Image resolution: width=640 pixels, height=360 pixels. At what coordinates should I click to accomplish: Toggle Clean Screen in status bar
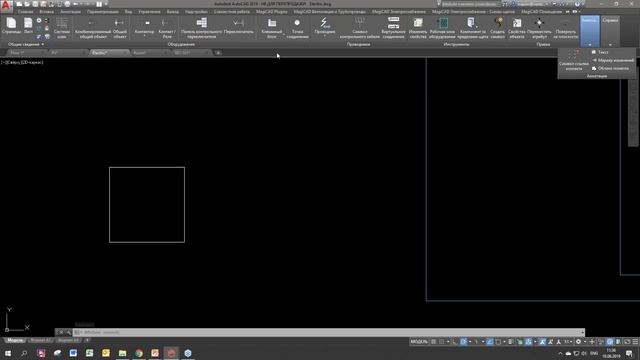pyautogui.click(x=627, y=342)
